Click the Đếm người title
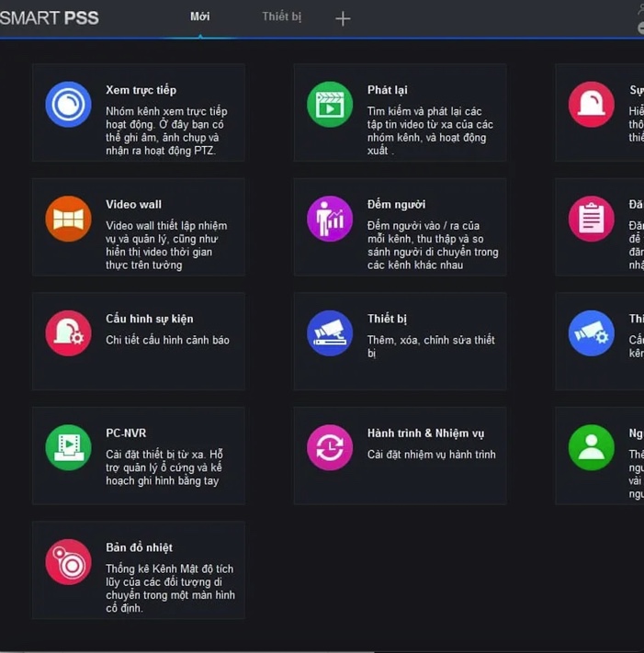The height and width of the screenshot is (653, 644). pos(396,205)
